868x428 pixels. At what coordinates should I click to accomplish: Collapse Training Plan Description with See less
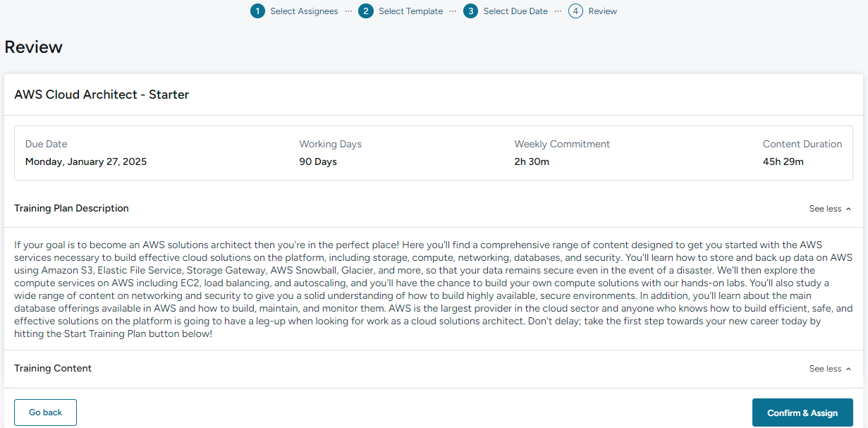[830, 209]
